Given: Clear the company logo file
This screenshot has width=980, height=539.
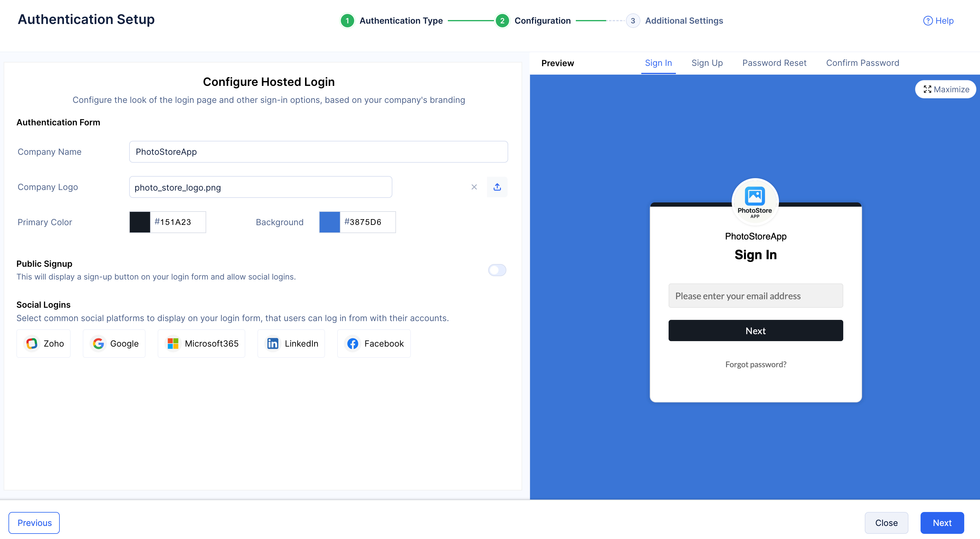Looking at the screenshot, I should click(474, 187).
